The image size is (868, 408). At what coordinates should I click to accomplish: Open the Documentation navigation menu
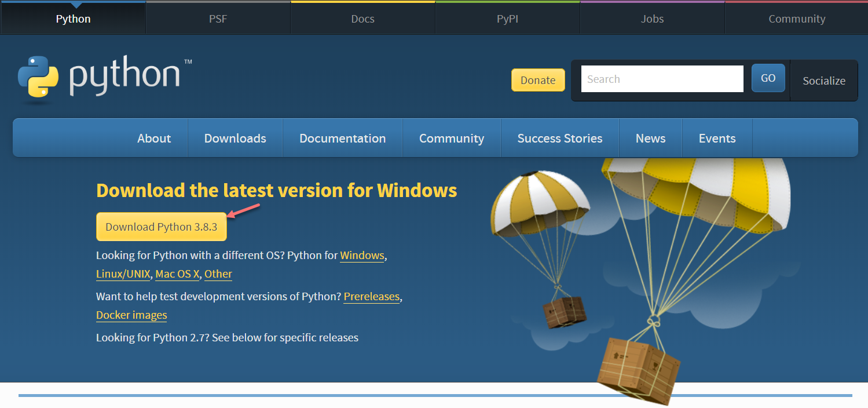(342, 138)
